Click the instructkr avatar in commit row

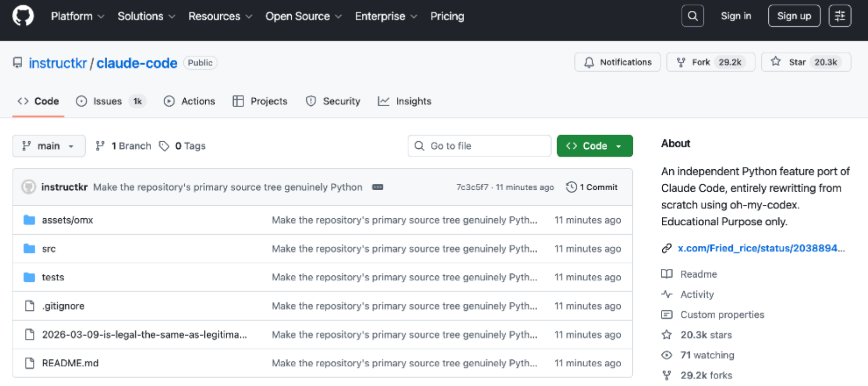(29, 187)
